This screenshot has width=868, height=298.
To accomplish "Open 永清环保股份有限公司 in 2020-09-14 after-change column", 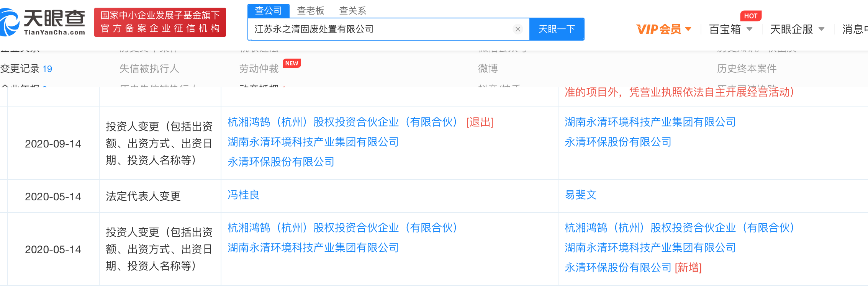I will (x=618, y=142).
